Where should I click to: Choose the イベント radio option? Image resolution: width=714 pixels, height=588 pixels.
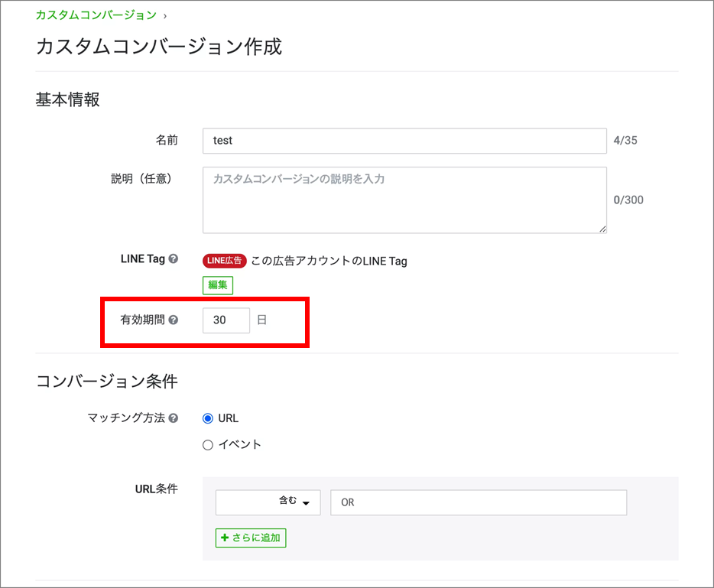coord(208,445)
